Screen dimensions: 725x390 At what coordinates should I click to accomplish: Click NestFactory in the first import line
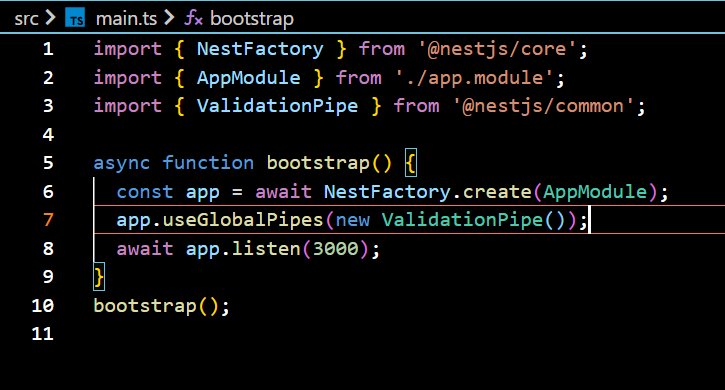pyautogui.click(x=260, y=50)
